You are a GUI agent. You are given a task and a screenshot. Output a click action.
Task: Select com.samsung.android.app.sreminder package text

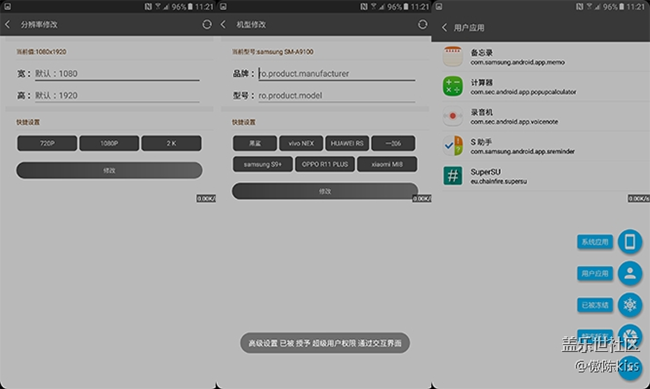point(522,151)
